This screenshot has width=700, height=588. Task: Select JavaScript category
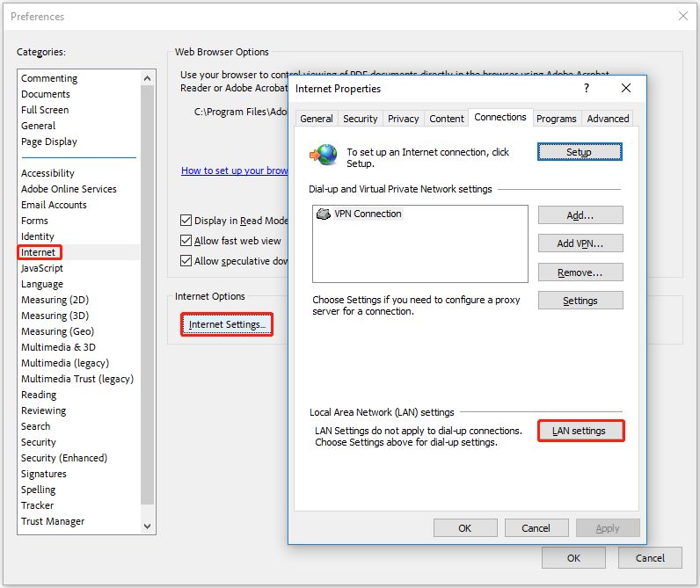(42, 268)
